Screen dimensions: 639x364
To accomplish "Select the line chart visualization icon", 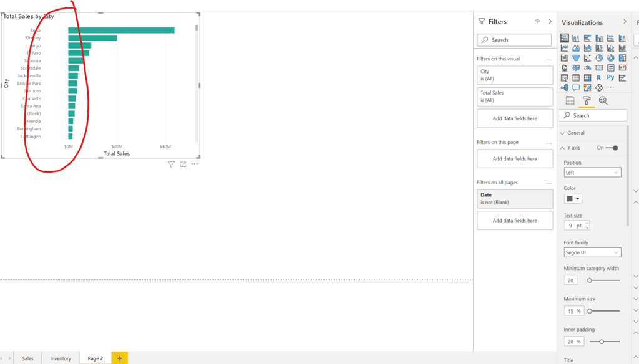I will pos(564,47).
